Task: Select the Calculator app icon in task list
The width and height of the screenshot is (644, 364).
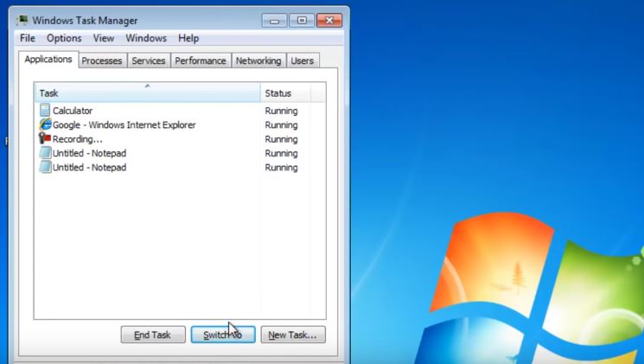Action: pos(45,110)
